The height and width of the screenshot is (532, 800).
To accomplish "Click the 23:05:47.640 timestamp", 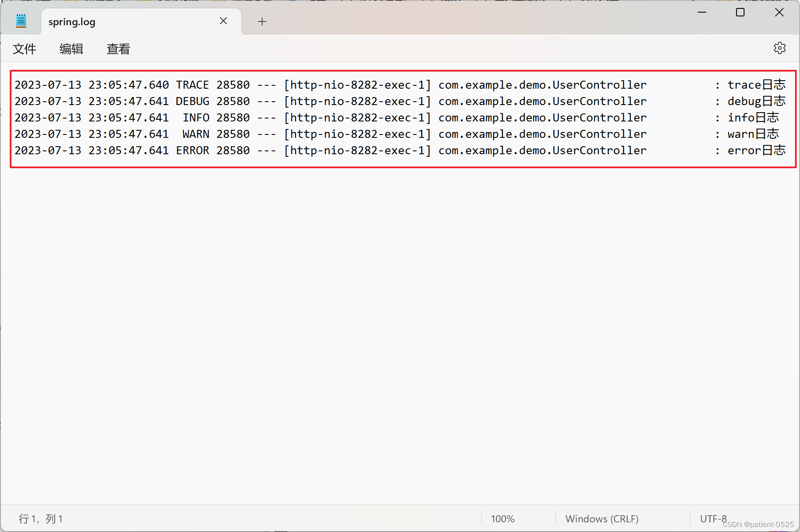I will (129, 85).
